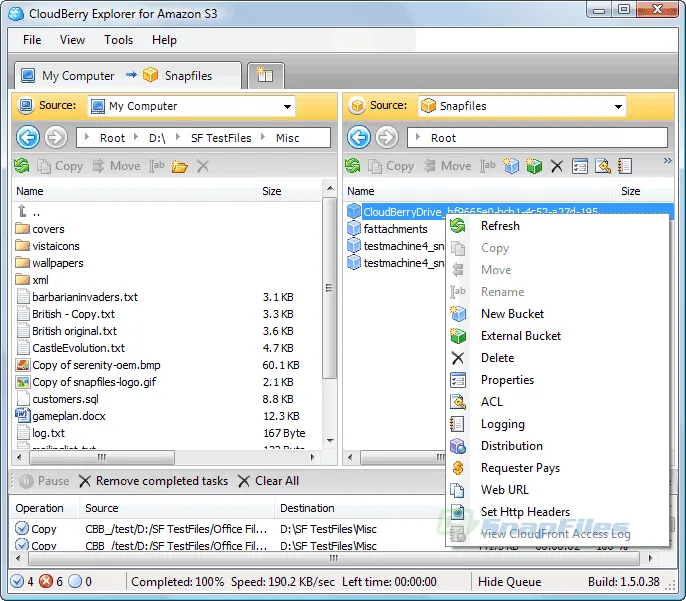This screenshot has width=686, height=601.
Task: Choose Distribution from context menu
Action: click(x=557, y=446)
